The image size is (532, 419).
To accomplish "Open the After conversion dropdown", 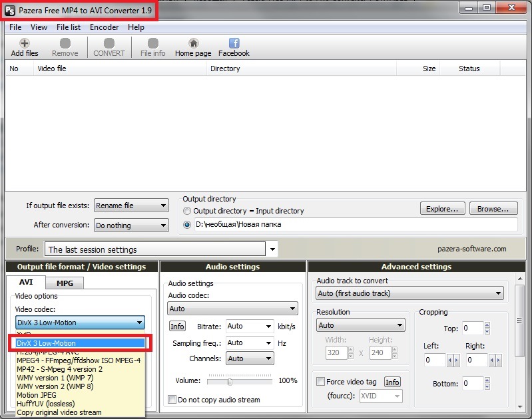I will point(131,225).
